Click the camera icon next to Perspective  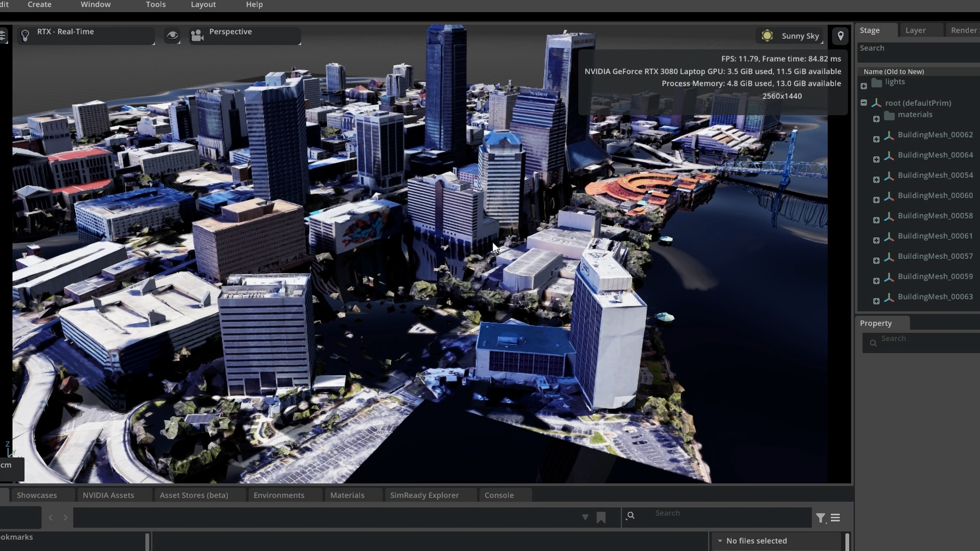[197, 35]
